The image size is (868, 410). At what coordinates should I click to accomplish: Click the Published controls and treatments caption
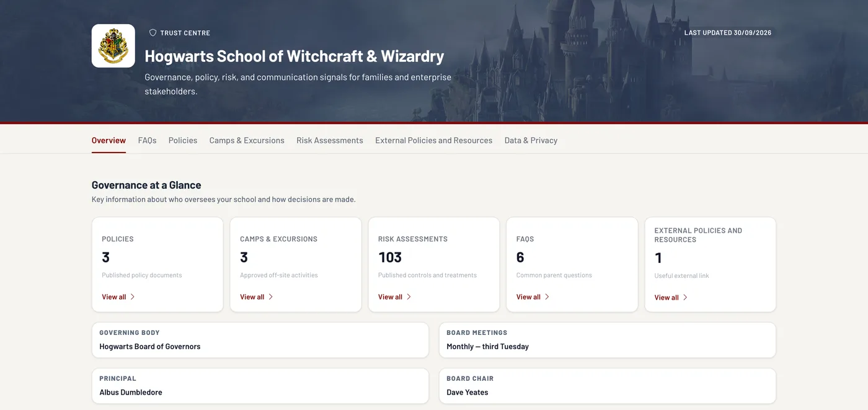(428, 275)
